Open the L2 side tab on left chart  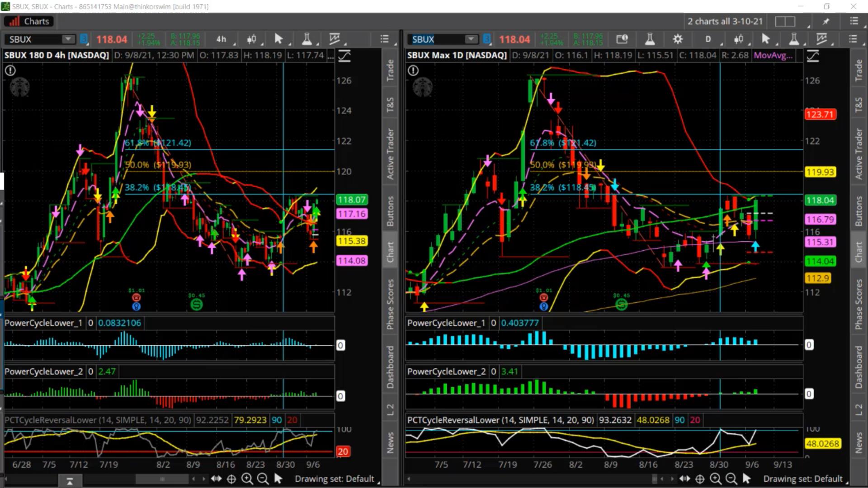[x=390, y=409]
